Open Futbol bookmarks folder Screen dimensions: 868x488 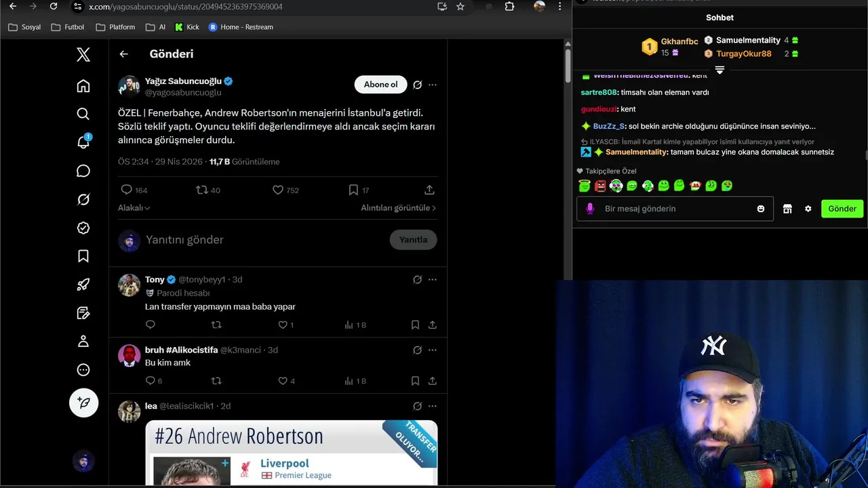(x=67, y=27)
